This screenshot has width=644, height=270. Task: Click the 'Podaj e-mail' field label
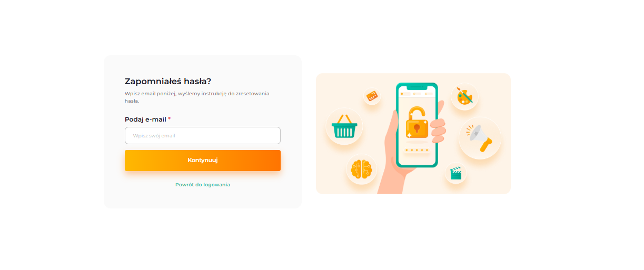[145, 119]
